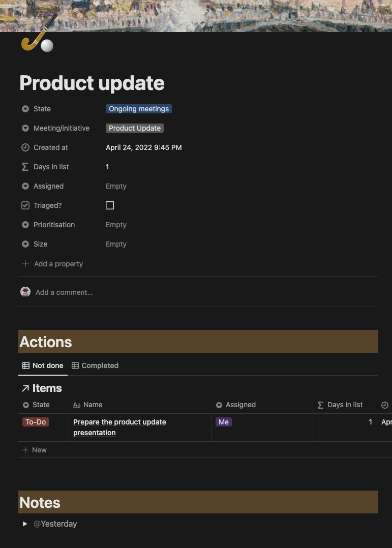
Task: Click the Created at clock icon
Action: 25,147
